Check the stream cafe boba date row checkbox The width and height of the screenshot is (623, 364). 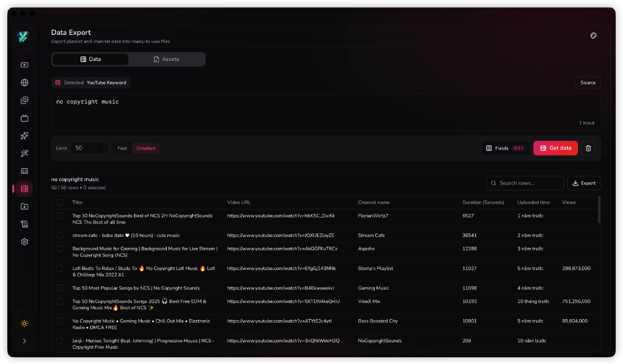click(60, 235)
